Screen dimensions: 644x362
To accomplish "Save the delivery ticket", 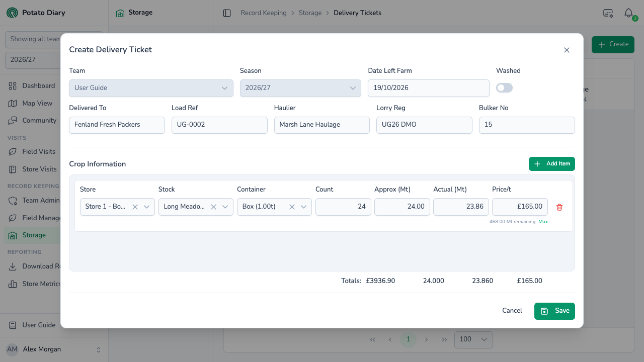I will point(554,311).
